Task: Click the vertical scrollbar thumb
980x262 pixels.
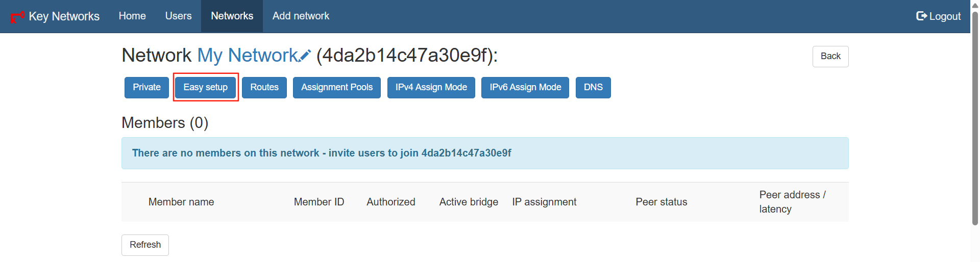Action: click(x=975, y=117)
